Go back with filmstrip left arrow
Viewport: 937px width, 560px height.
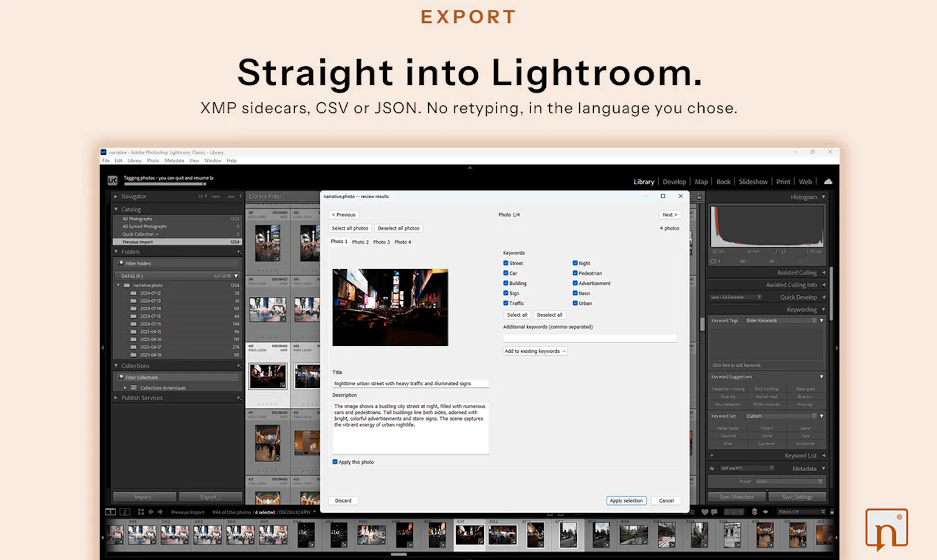(x=151, y=511)
